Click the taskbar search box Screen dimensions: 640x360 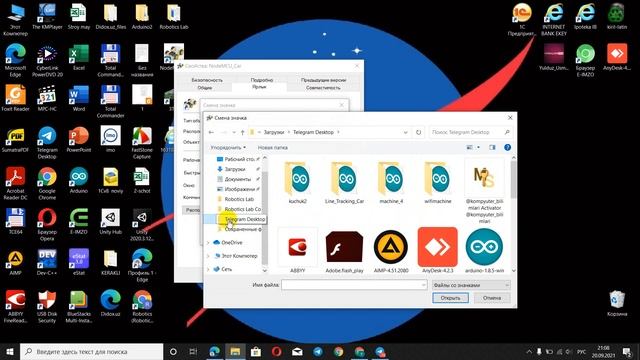point(91,351)
